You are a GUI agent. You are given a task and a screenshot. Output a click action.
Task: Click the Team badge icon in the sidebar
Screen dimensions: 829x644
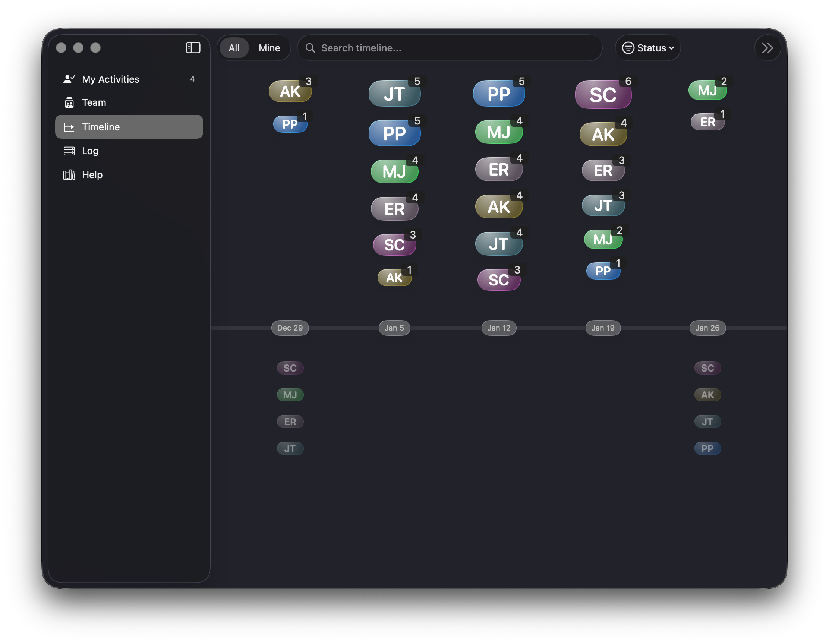[x=69, y=102]
